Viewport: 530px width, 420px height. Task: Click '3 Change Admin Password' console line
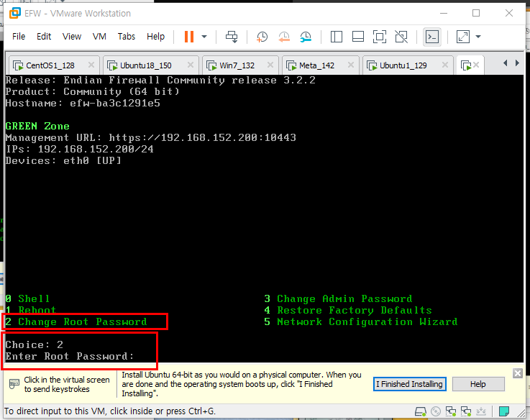(x=338, y=298)
